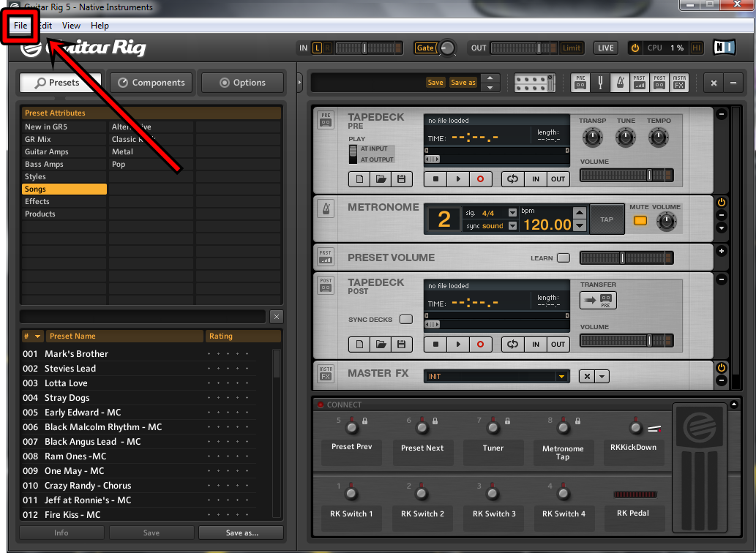Toggle the At Input/At Output play switch
This screenshot has height=553, width=756.
353,154
